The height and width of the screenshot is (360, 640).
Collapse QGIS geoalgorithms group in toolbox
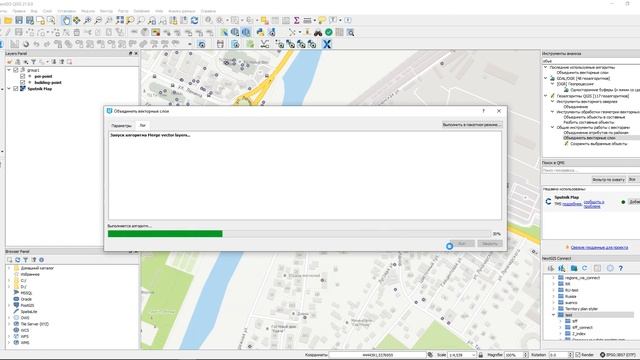click(x=546, y=96)
